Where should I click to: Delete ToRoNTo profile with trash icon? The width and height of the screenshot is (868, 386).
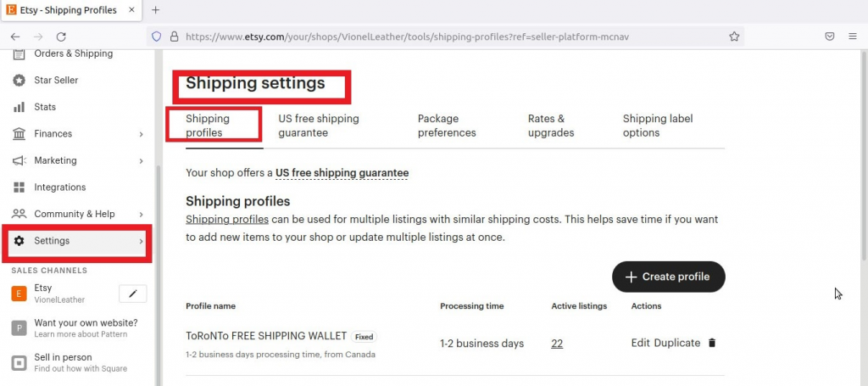point(712,343)
